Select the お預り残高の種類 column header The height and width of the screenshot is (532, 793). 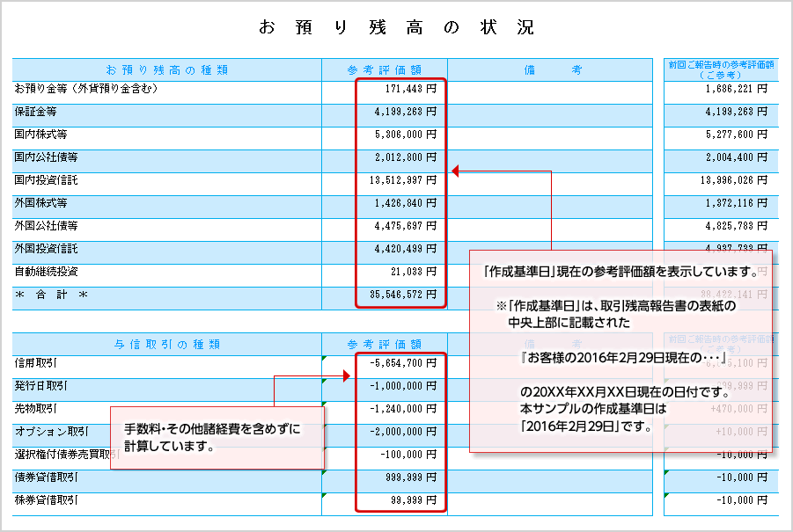pyautogui.click(x=167, y=70)
